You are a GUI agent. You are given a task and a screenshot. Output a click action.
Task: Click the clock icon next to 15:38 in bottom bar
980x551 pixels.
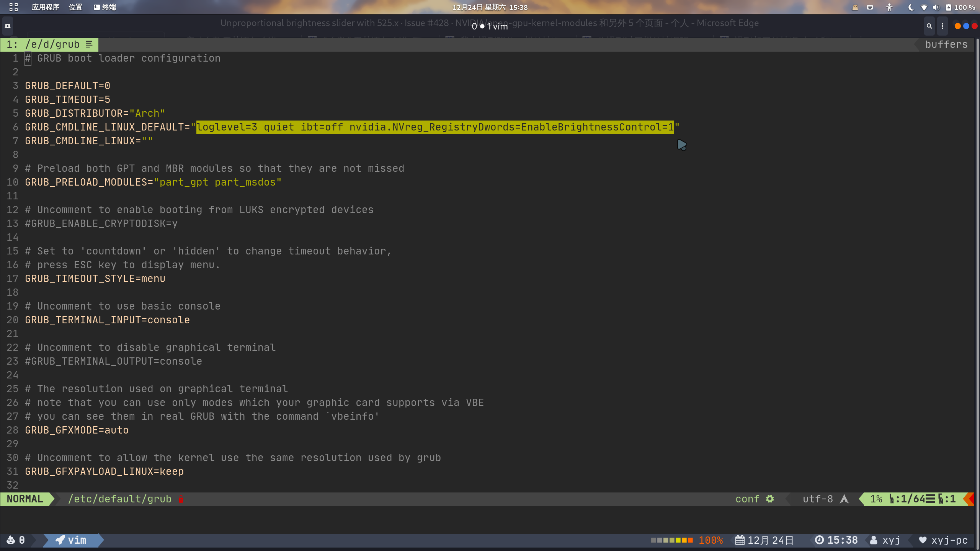(x=819, y=540)
